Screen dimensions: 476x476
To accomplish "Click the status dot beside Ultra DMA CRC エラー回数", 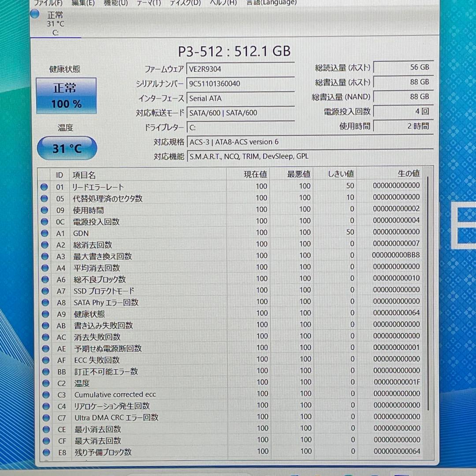I will point(45,417).
